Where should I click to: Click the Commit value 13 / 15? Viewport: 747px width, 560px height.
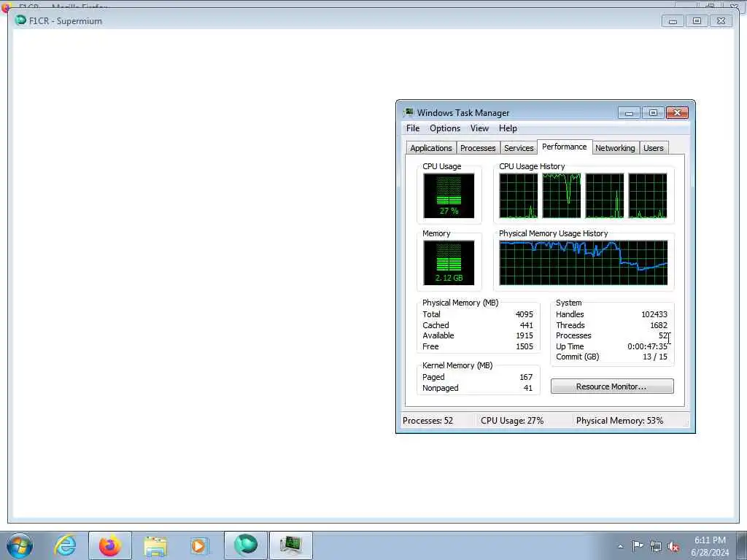(654, 357)
